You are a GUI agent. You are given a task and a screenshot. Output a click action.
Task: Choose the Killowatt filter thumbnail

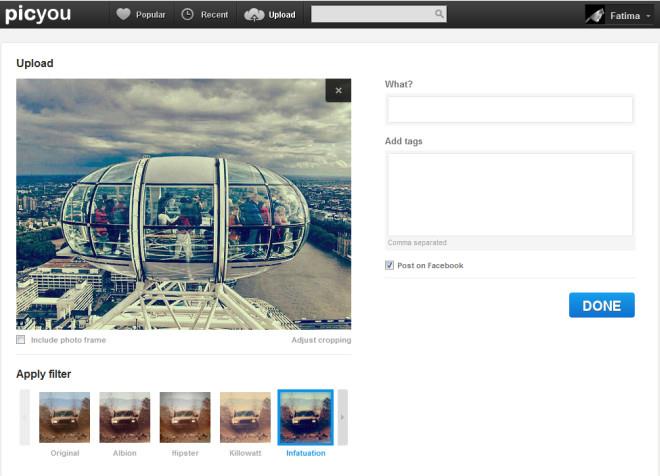pyautogui.click(x=245, y=417)
